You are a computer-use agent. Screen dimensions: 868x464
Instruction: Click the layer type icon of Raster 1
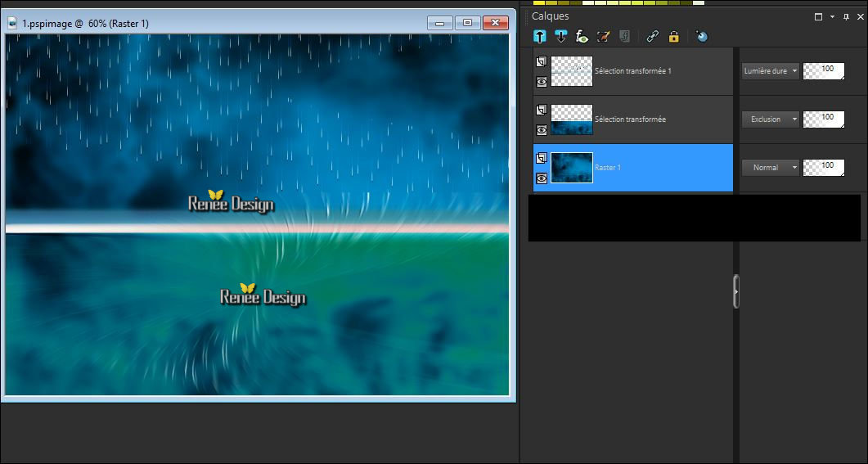pos(542,158)
